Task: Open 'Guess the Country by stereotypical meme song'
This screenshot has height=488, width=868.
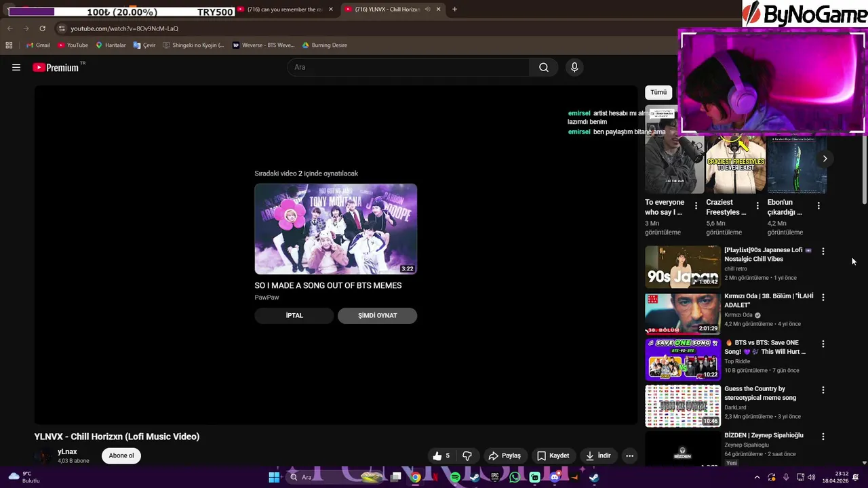Action: 760,393
